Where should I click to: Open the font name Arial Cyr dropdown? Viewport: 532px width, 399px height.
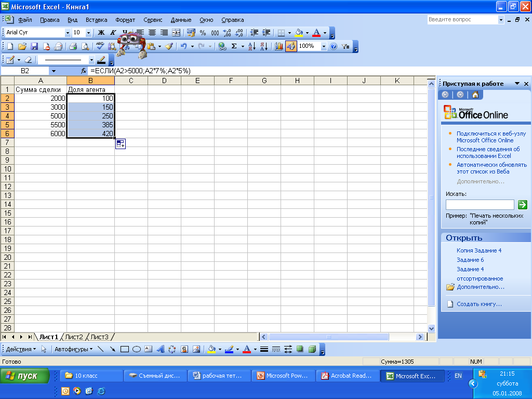[x=68, y=33]
